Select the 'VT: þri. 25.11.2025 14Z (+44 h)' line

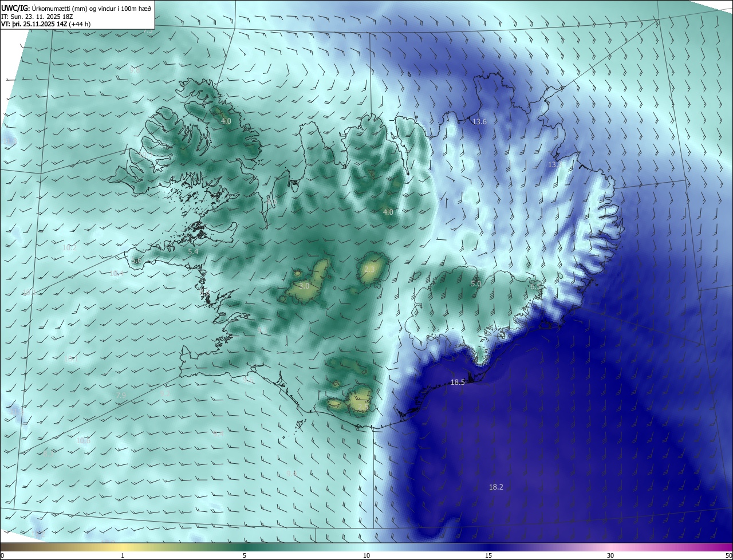click(x=46, y=24)
